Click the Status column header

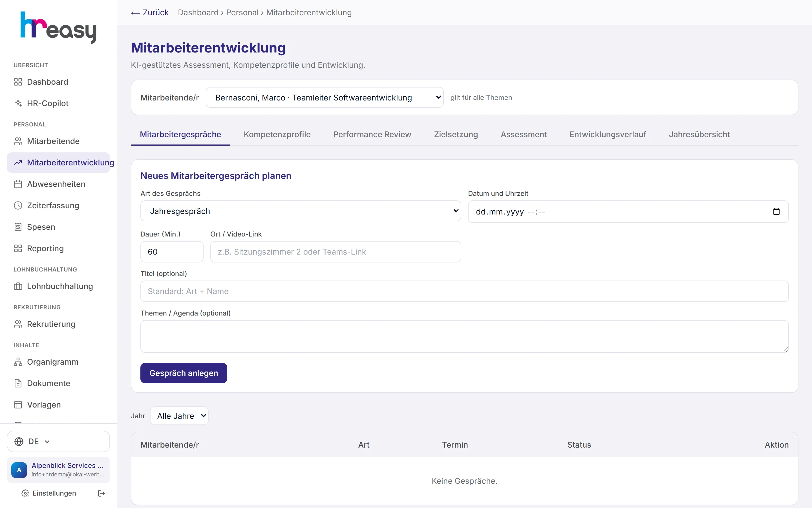[579, 445]
